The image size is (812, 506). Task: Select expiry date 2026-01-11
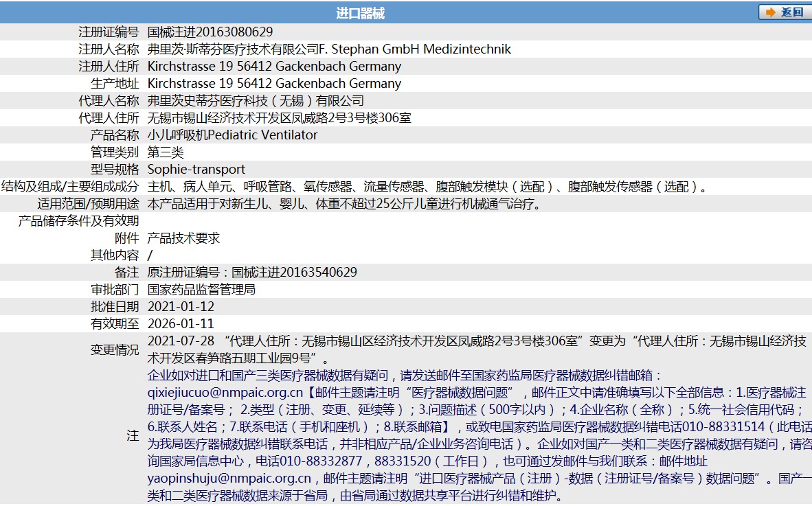[181, 324]
